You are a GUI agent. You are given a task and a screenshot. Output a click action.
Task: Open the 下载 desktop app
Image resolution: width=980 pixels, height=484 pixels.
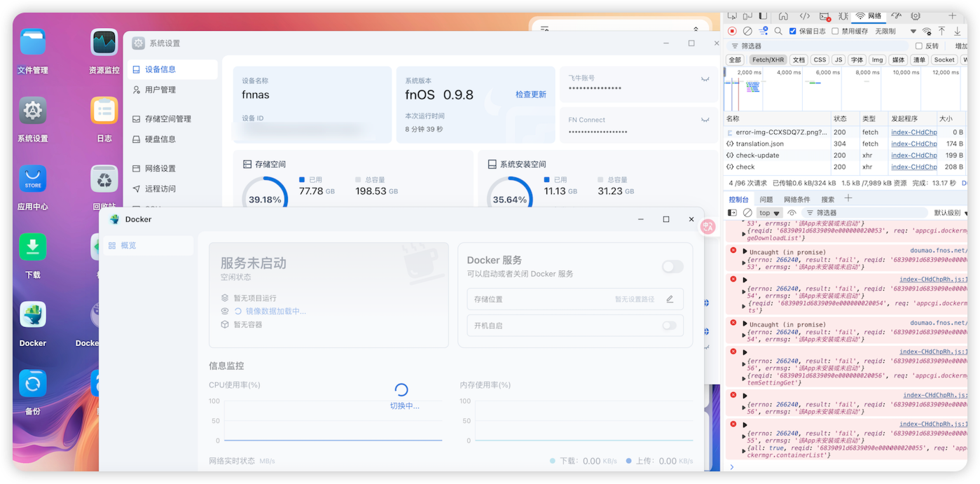pos(32,247)
